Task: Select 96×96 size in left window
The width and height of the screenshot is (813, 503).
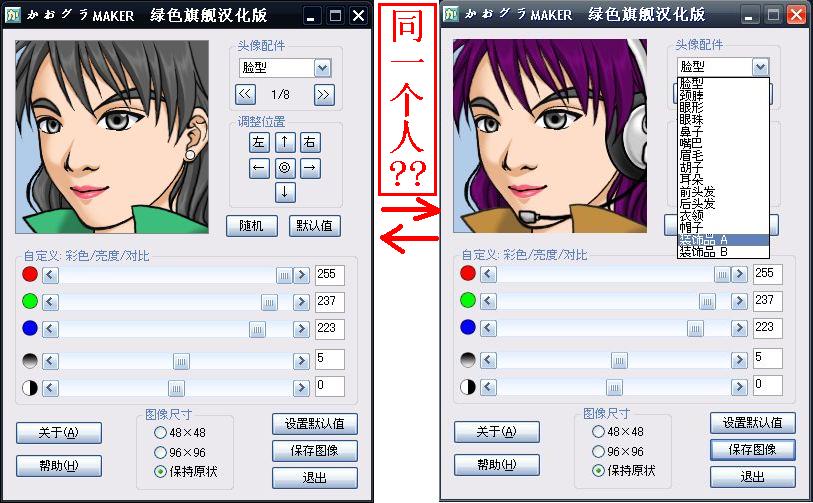Action: point(180,452)
